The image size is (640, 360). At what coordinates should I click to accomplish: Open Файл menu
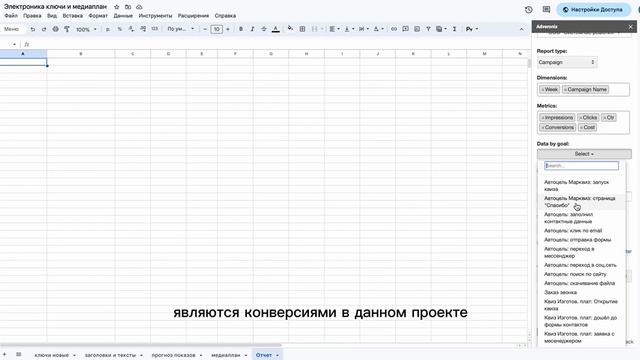(x=11, y=16)
